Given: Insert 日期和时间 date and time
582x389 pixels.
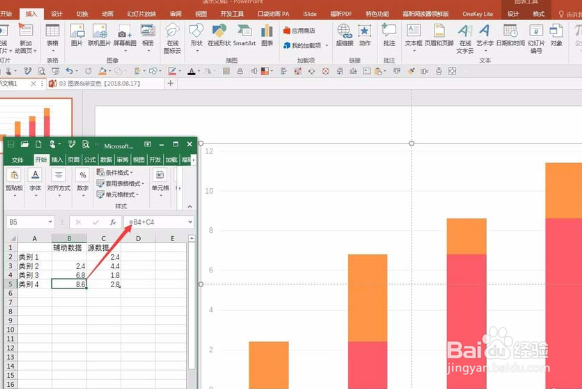Looking at the screenshot, I should pos(510,31).
